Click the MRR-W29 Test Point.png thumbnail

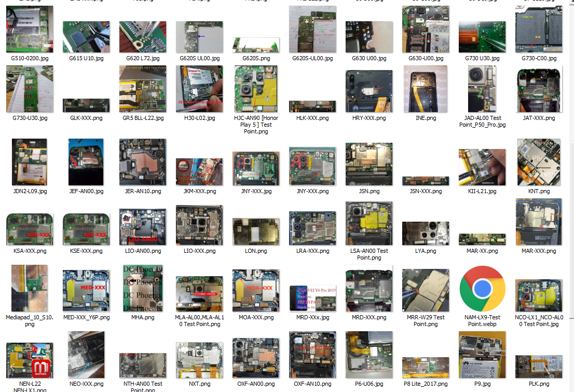[426, 290]
